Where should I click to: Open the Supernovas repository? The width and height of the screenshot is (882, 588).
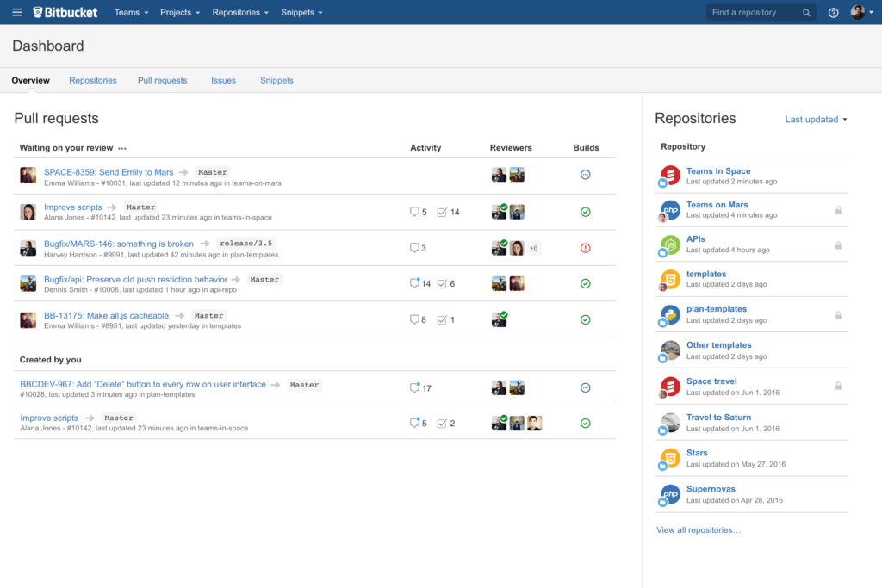(711, 488)
